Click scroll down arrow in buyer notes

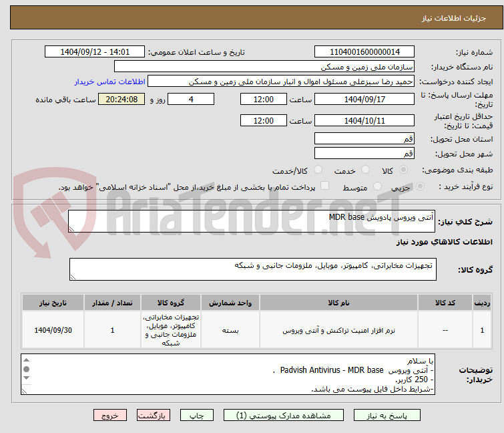click(26, 378)
